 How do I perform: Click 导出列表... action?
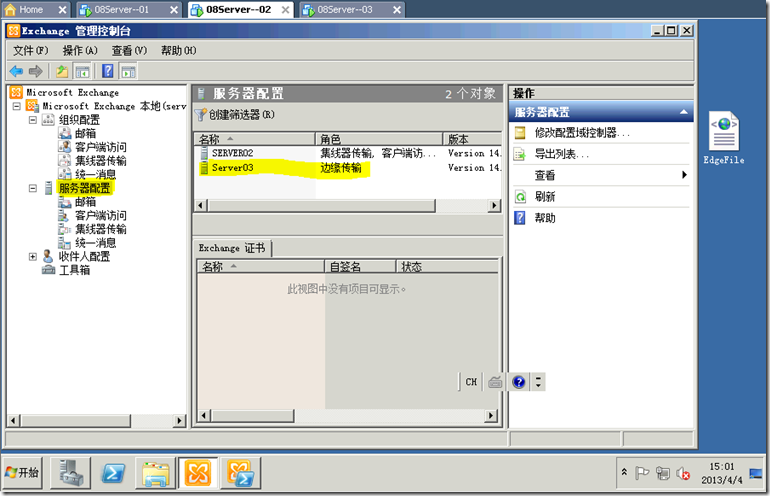(561, 154)
